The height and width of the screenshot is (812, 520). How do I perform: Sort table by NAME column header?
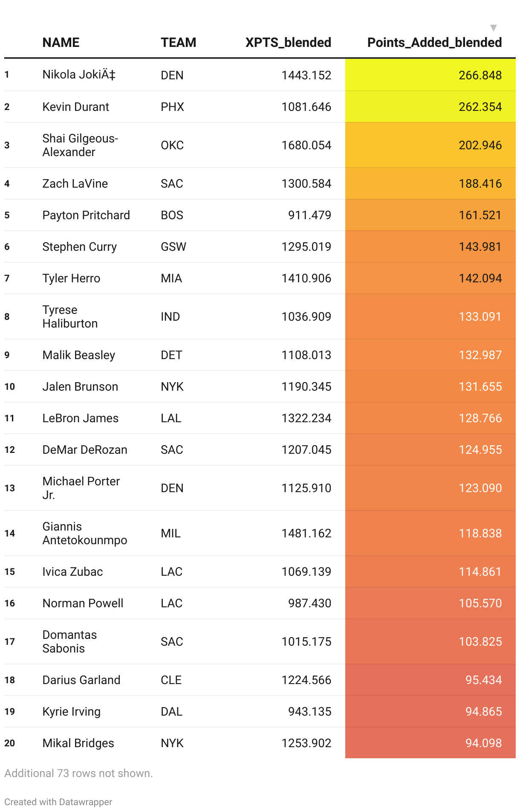(61, 43)
